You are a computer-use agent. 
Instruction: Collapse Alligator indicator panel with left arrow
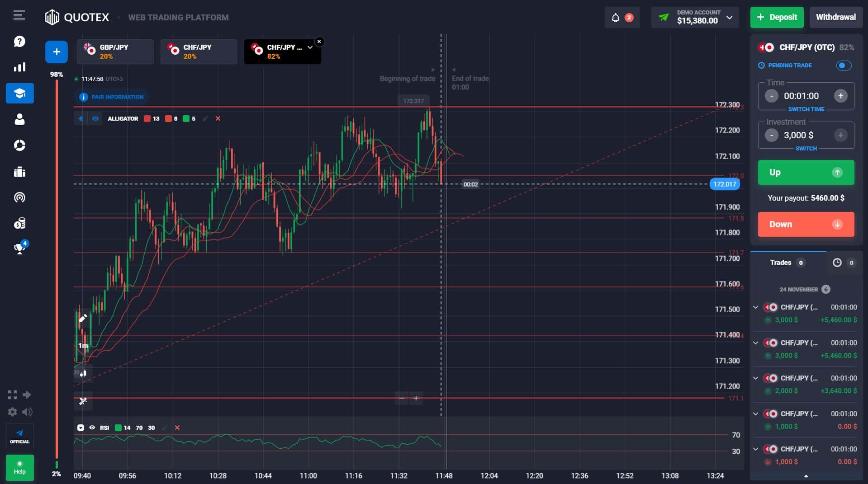pyautogui.click(x=81, y=118)
